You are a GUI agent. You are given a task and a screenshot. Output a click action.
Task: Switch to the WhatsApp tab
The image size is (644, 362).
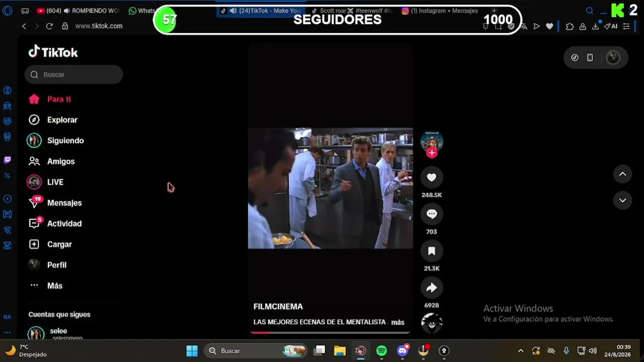pos(142,11)
